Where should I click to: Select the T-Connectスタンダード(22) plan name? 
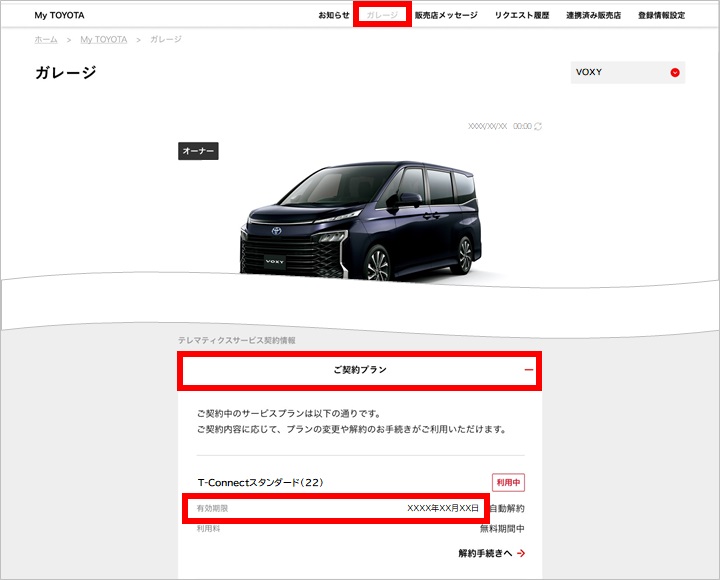click(x=260, y=482)
